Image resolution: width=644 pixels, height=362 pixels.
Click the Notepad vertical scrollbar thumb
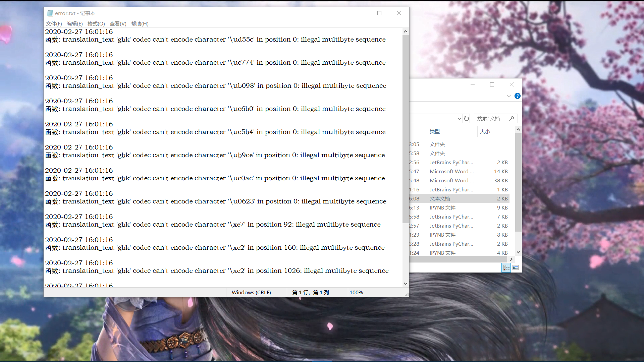click(406, 129)
